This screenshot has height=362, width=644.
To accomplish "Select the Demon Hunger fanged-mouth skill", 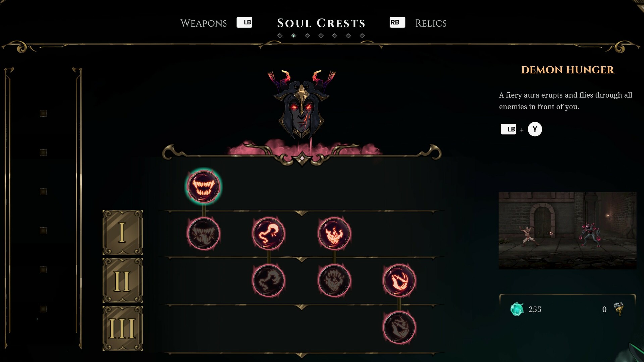I will tap(203, 186).
